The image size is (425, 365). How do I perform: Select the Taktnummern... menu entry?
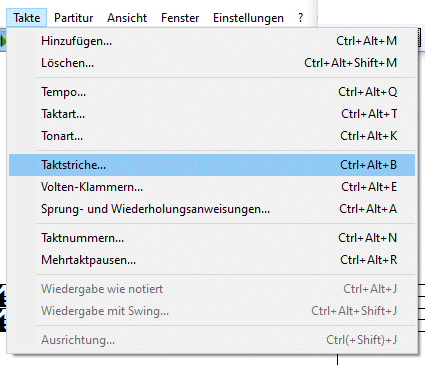(212, 238)
